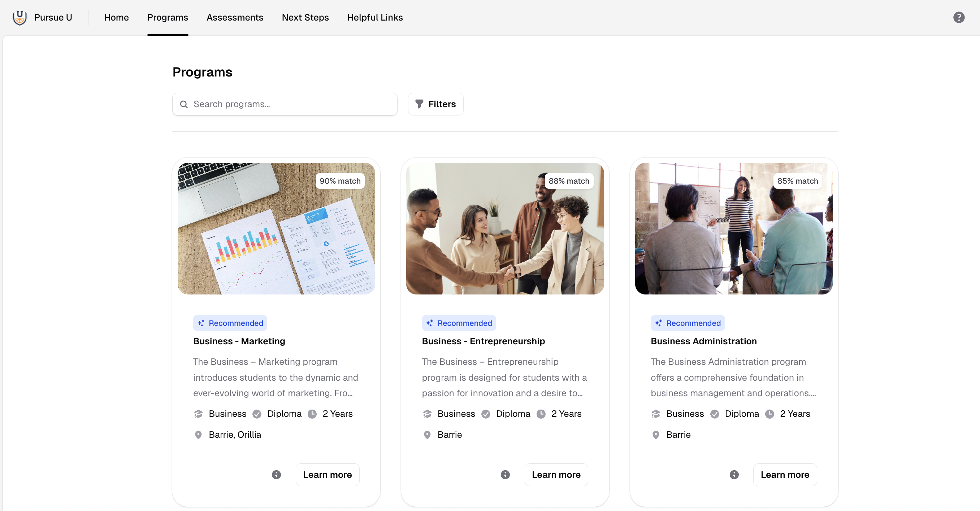This screenshot has width=980, height=511.
Task: Learn more about Business - Entrepreneurship
Action: point(556,475)
